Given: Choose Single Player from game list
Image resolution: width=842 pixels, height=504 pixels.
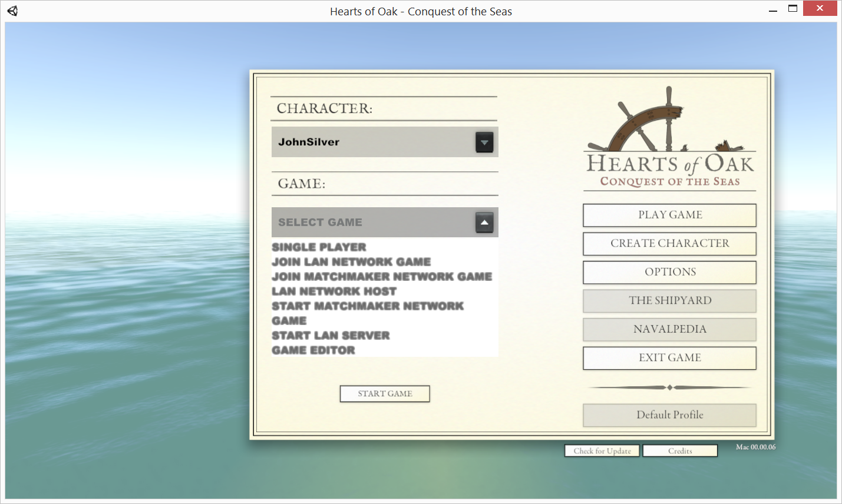Looking at the screenshot, I should pos(319,247).
